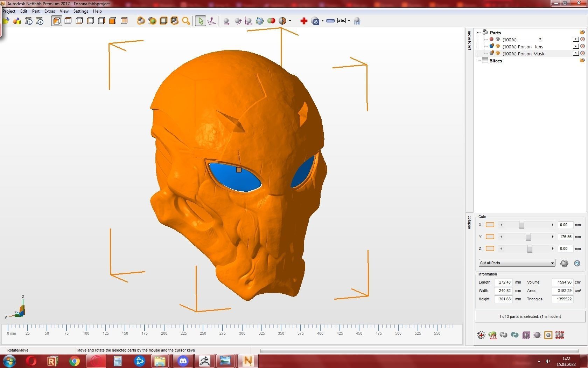
Task: Toggle visibility eye of Poison_Mask
Action: click(498, 53)
